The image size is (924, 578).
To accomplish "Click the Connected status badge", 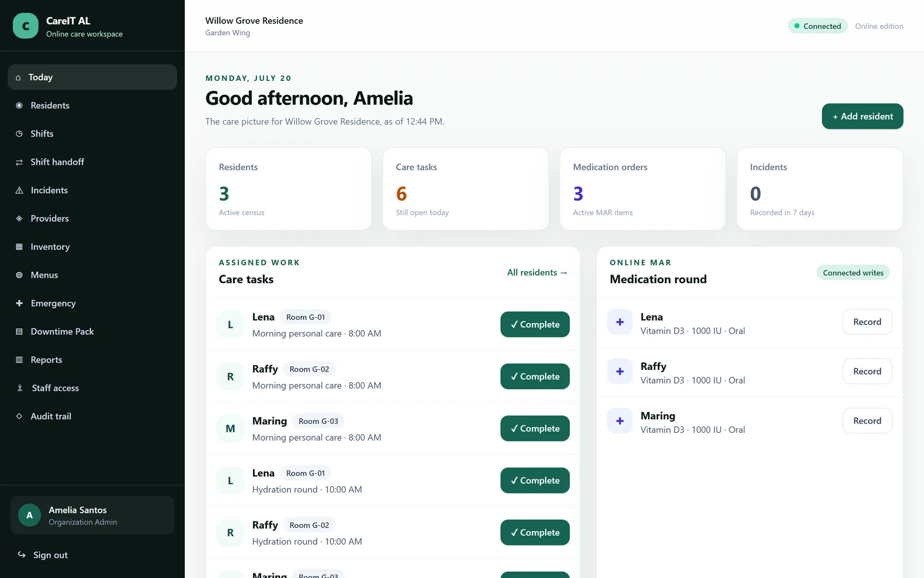I will [817, 26].
